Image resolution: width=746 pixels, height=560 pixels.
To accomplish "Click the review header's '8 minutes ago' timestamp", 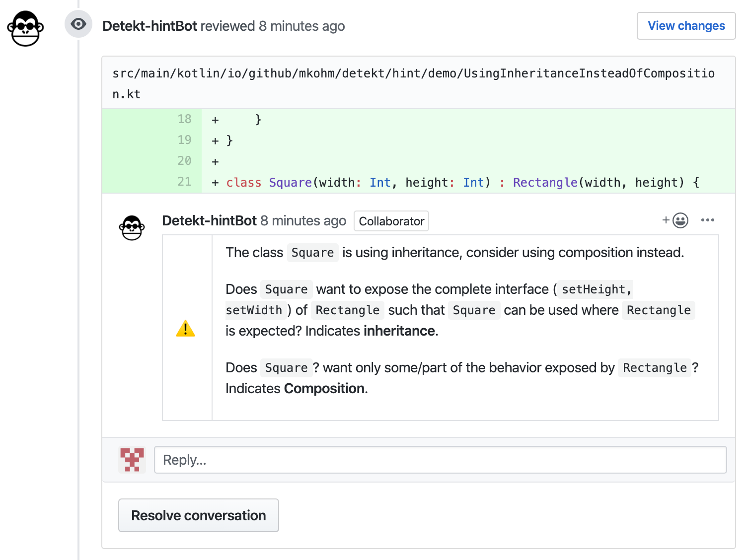I will click(301, 26).
